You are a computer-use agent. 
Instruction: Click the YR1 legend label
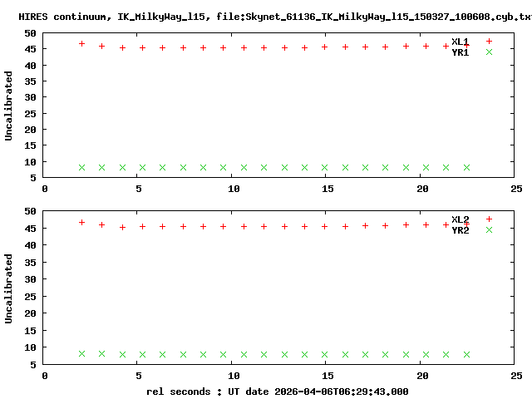click(x=460, y=52)
